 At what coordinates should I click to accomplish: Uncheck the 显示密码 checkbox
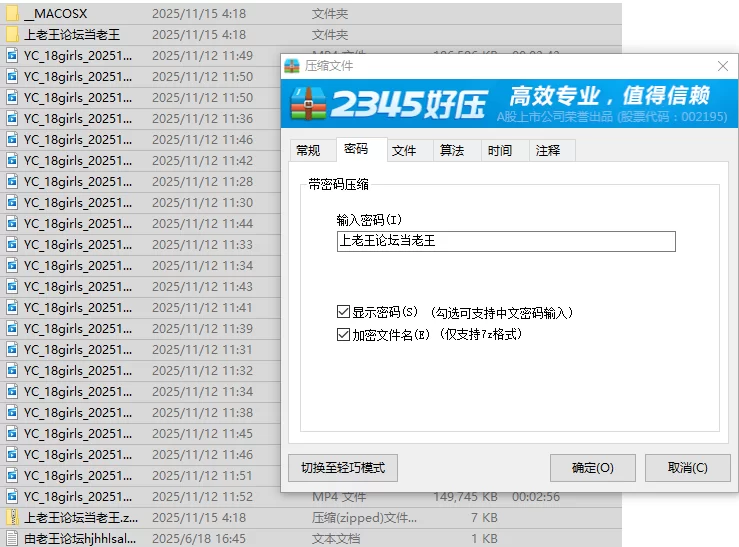[343, 313]
